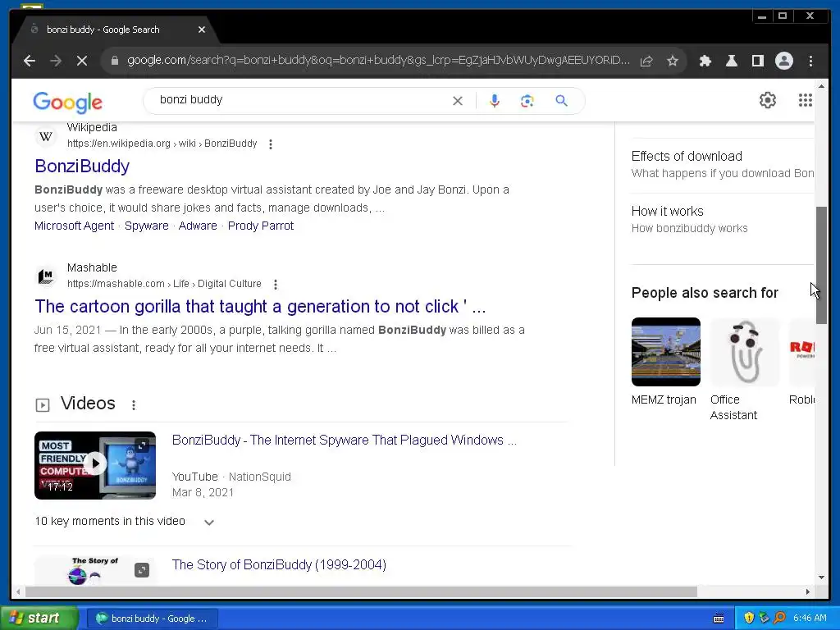Open the Prody Parrot sitelink
The height and width of the screenshot is (630, 840).
[x=261, y=226]
